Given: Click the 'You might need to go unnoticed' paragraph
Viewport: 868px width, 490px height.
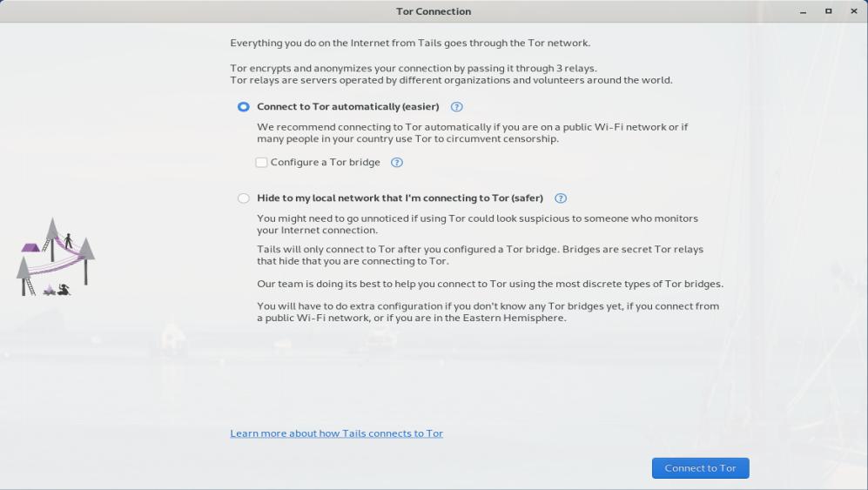Looking at the screenshot, I should (x=477, y=224).
